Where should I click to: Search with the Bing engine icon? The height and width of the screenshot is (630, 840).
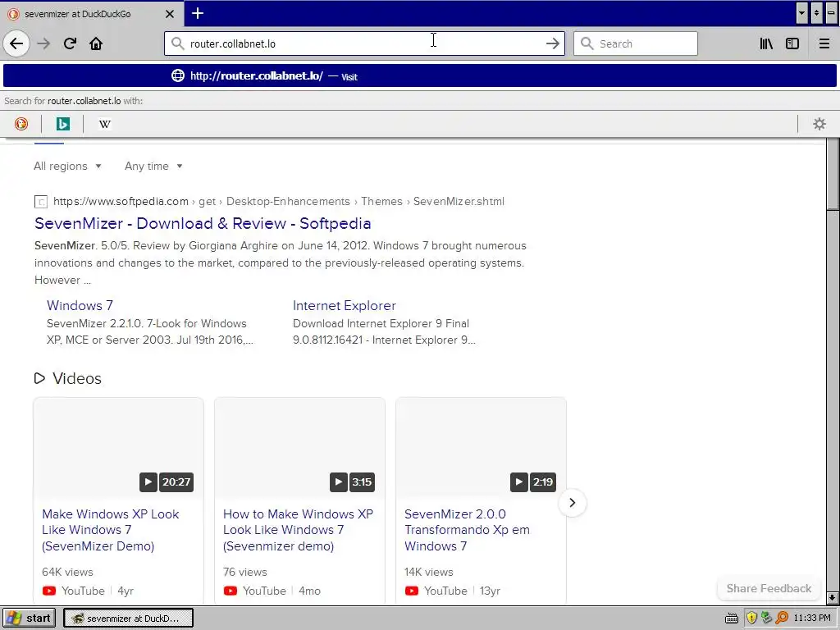coord(62,125)
